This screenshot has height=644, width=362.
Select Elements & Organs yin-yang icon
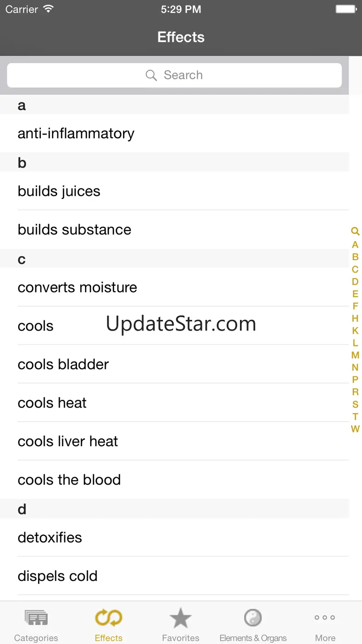click(253, 618)
